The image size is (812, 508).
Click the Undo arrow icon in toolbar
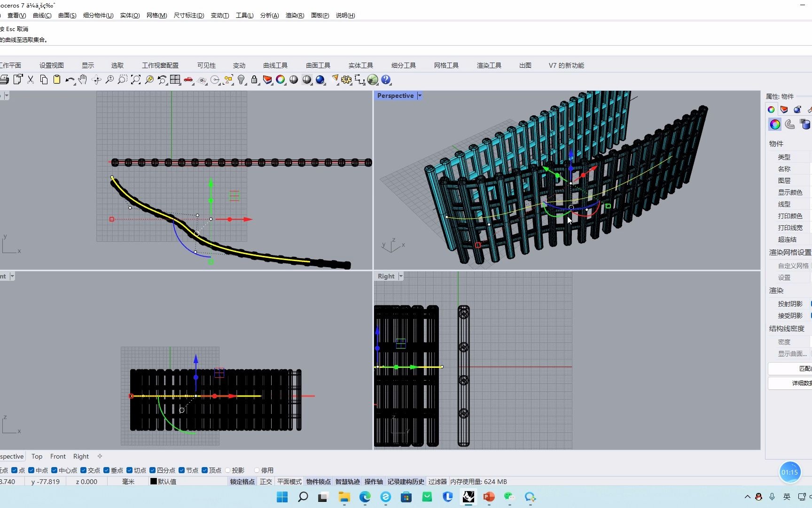[70, 80]
